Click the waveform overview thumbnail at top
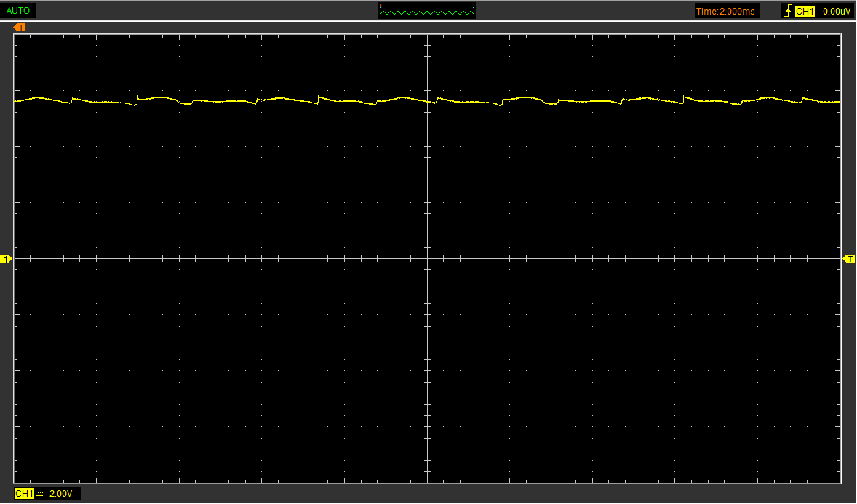The image size is (857, 504). [x=427, y=11]
